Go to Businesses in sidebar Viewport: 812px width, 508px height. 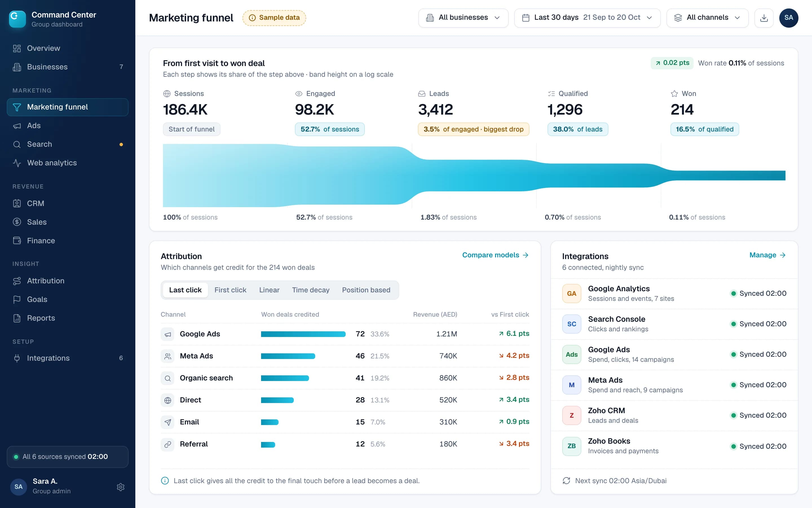coord(67,67)
